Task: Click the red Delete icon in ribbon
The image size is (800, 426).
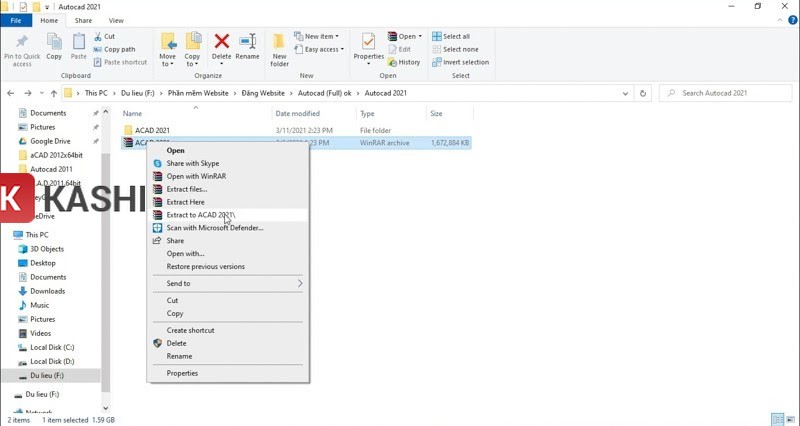Action: coord(222,42)
